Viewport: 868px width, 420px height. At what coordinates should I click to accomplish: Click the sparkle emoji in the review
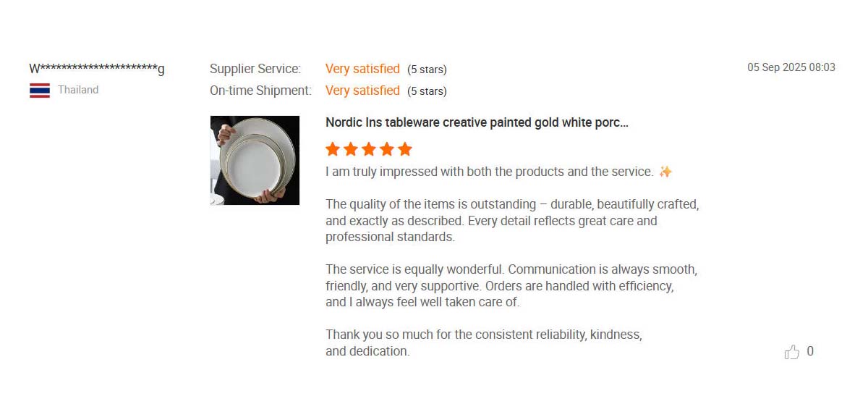[665, 172]
